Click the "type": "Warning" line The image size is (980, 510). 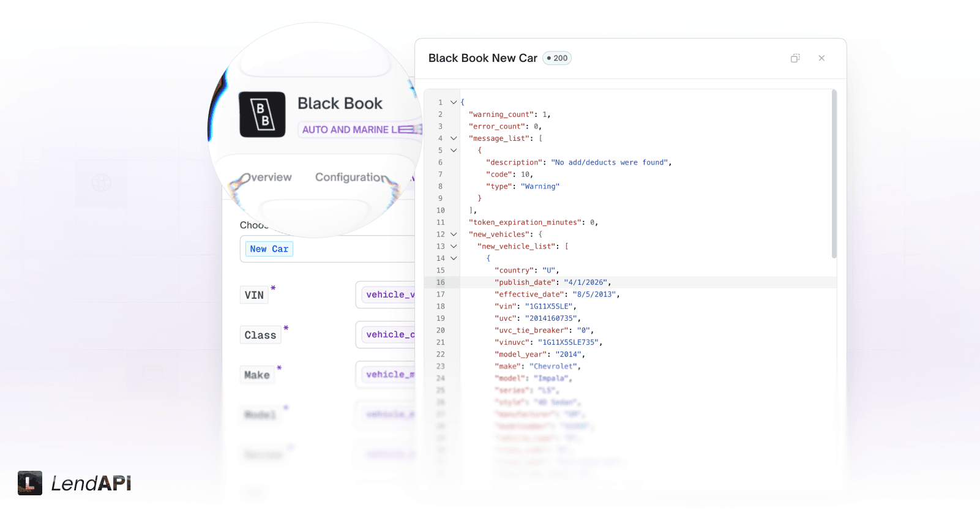[523, 186]
